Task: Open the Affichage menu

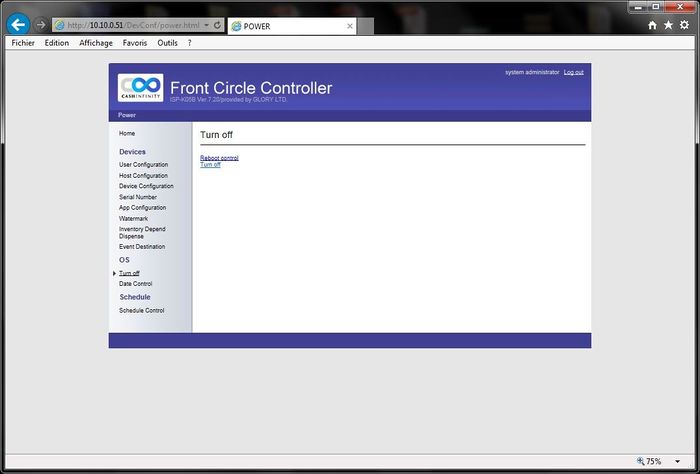Action: [x=96, y=43]
